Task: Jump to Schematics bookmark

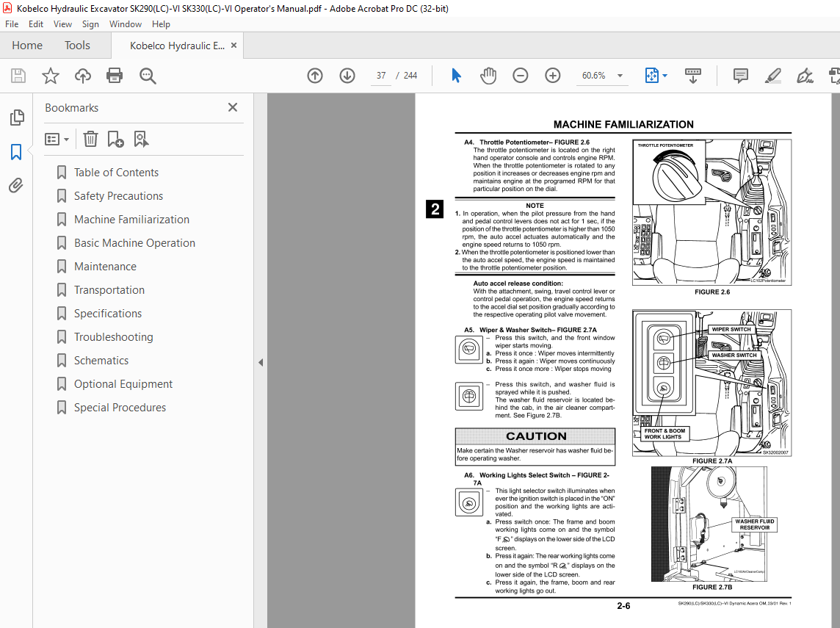Action: coord(101,361)
